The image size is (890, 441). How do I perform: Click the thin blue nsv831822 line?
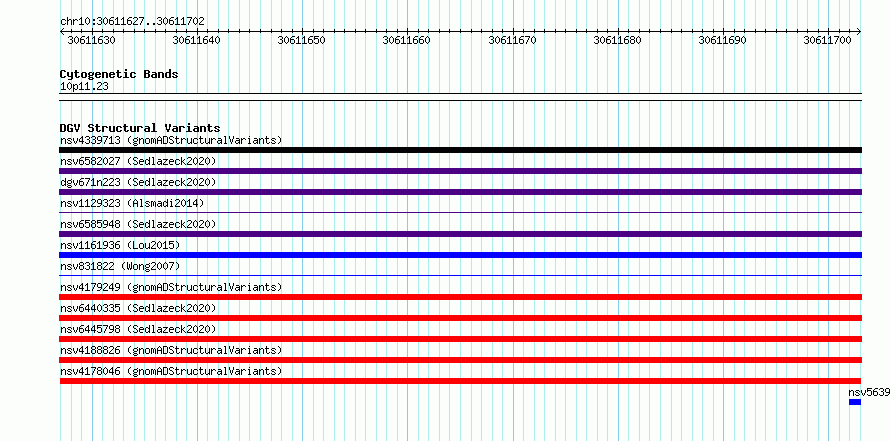coord(460,275)
